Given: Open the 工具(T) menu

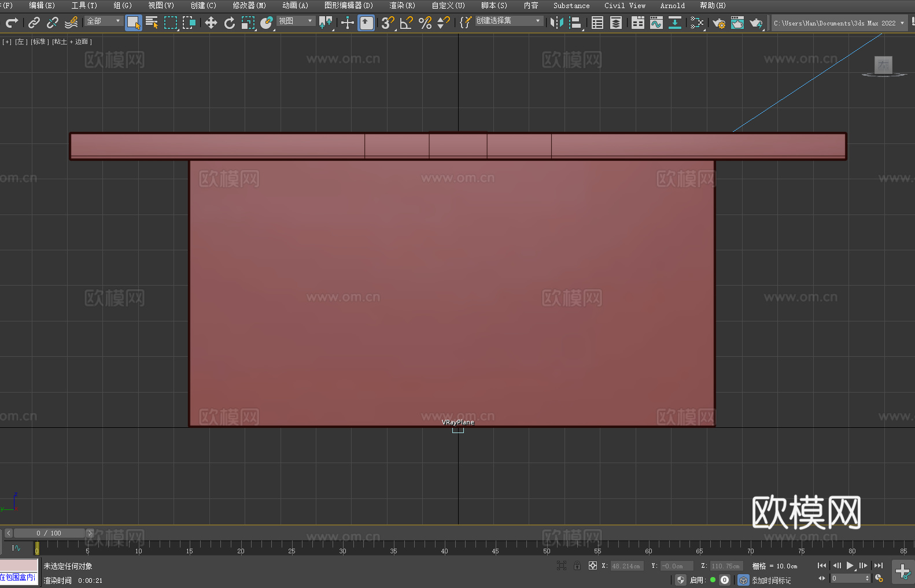Looking at the screenshot, I should click(84, 5).
